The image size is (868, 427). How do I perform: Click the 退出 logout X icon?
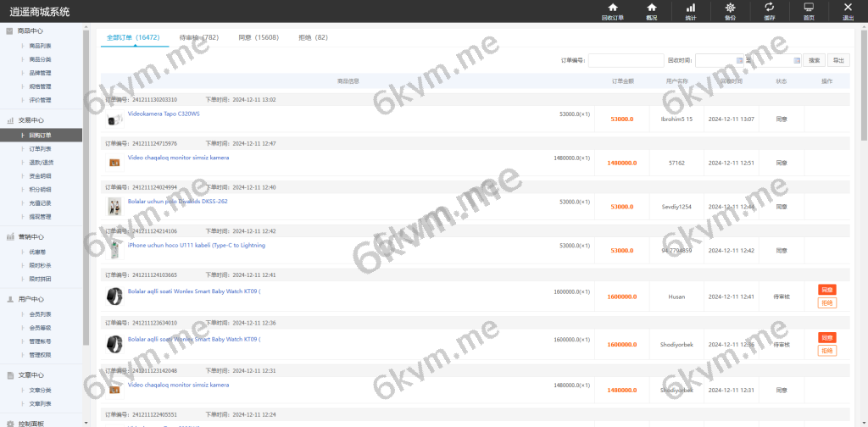848,8
